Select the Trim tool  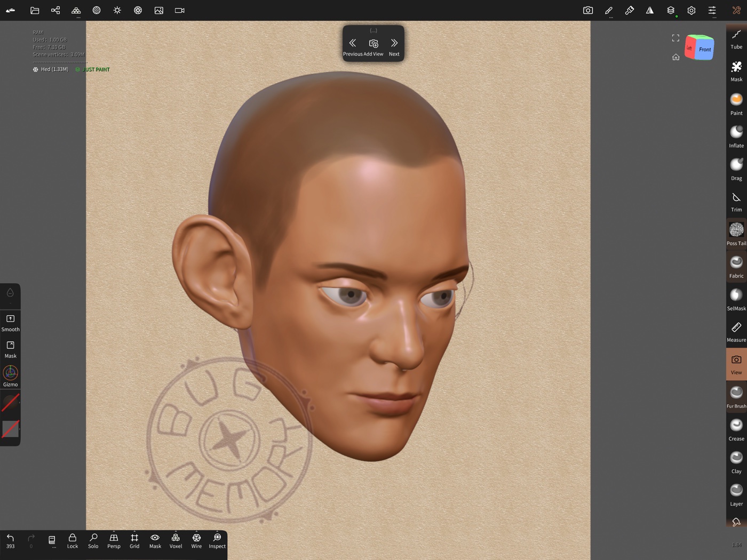pyautogui.click(x=736, y=202)
